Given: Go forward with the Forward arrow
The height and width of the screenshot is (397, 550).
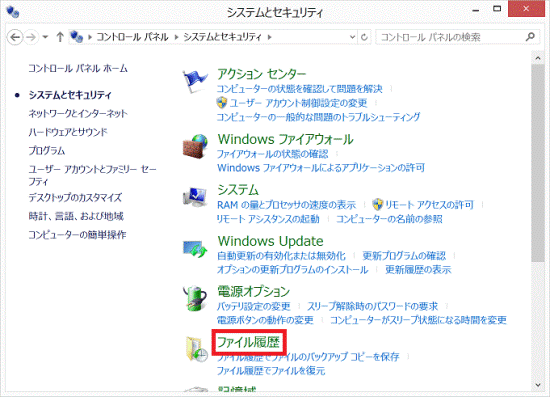Looking at the screenshot, I should click(x=31, y=37).
